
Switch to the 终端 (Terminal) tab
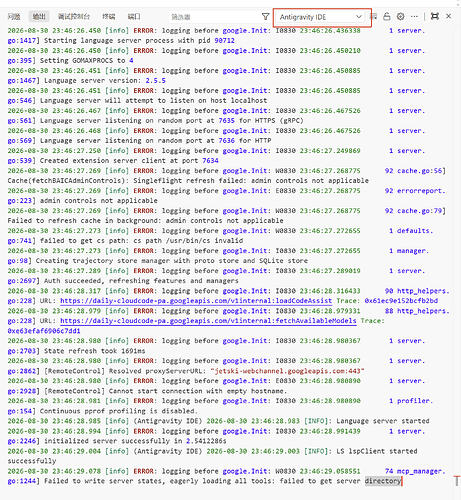[x=109, y=16]
